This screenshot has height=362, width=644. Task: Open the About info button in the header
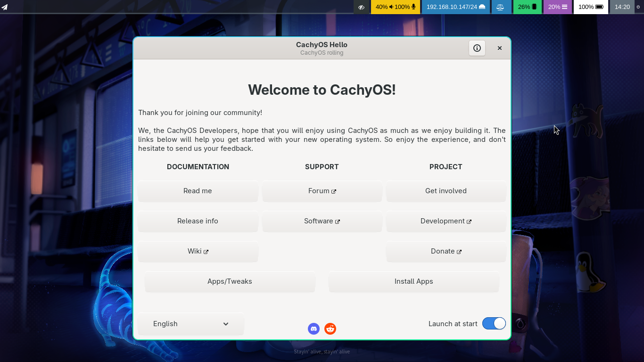[x=477, y=48]
